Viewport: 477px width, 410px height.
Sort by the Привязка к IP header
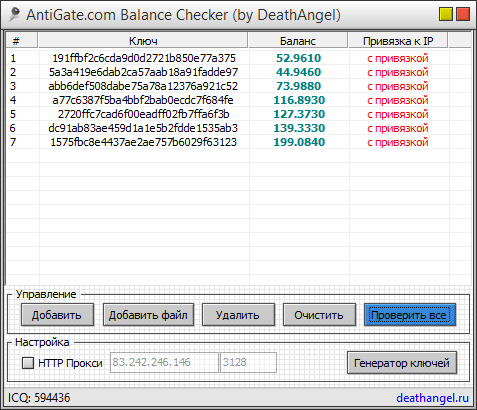point(398,41)
